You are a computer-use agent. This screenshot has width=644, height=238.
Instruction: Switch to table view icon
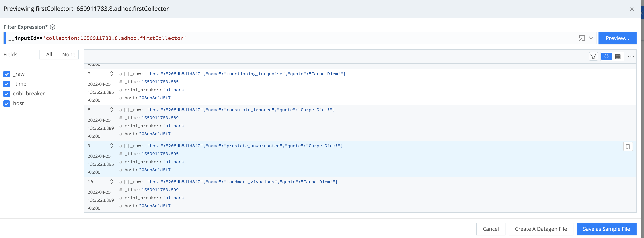618,57
